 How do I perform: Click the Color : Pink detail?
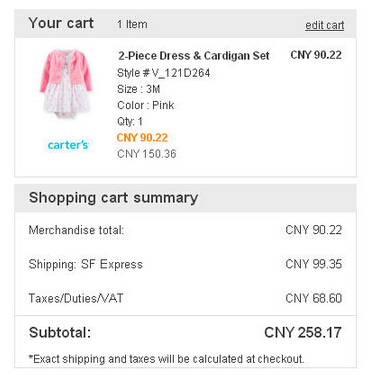point(146,105)
